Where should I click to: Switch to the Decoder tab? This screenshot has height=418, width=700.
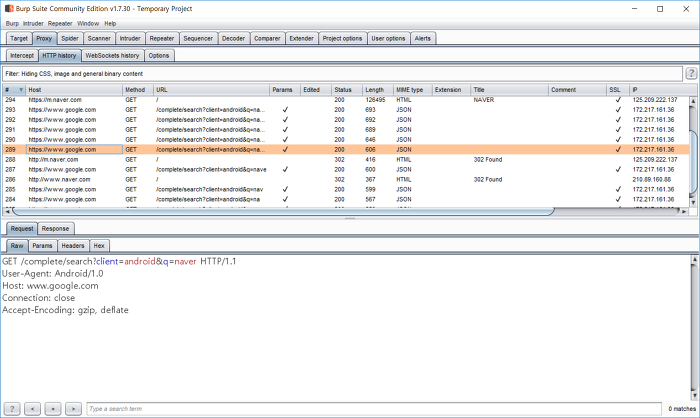click(233, 38)
